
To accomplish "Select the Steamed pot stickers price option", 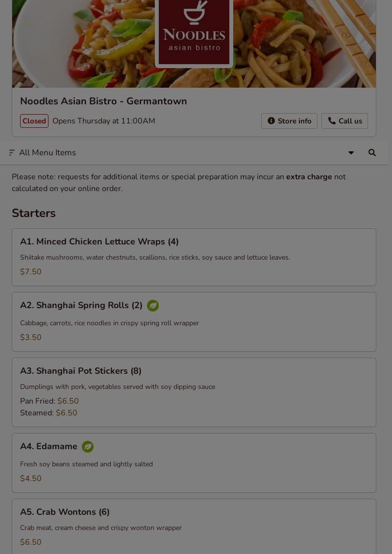I will (49, 413).
